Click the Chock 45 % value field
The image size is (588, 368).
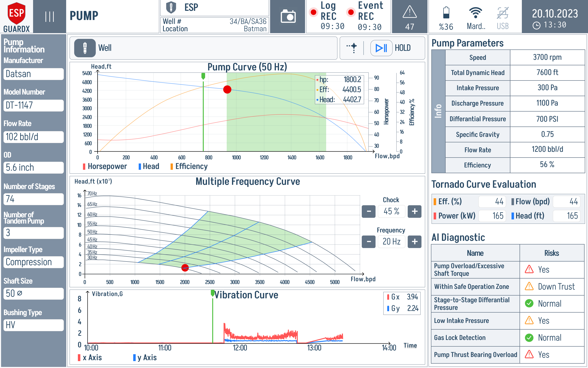click(391, 211)
